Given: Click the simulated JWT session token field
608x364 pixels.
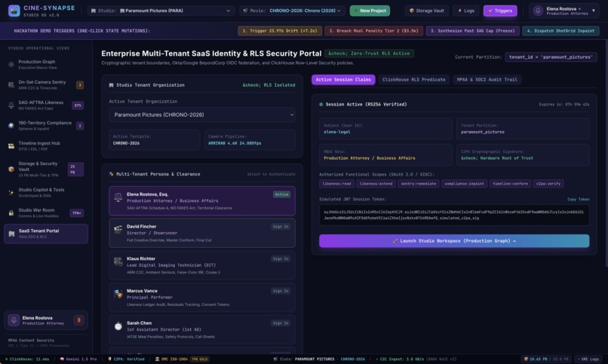Looking at the screenshot, I should 454,215.
